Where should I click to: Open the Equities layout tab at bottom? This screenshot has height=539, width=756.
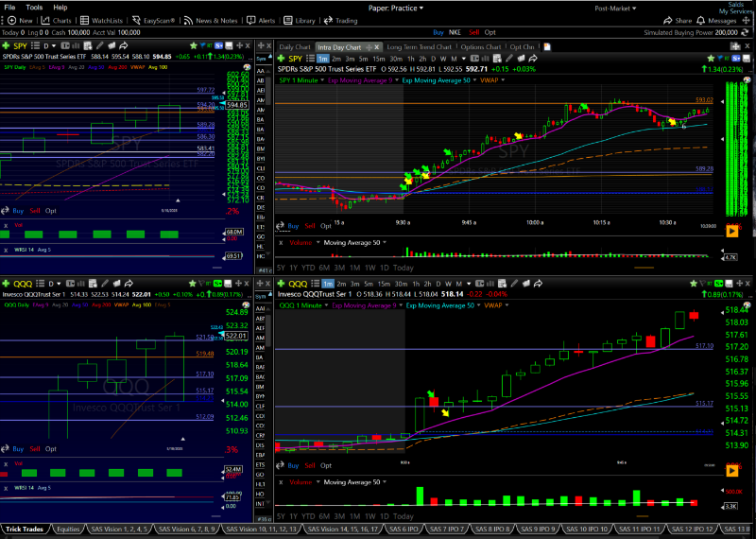pyautogui.click(x=68, y=530)
